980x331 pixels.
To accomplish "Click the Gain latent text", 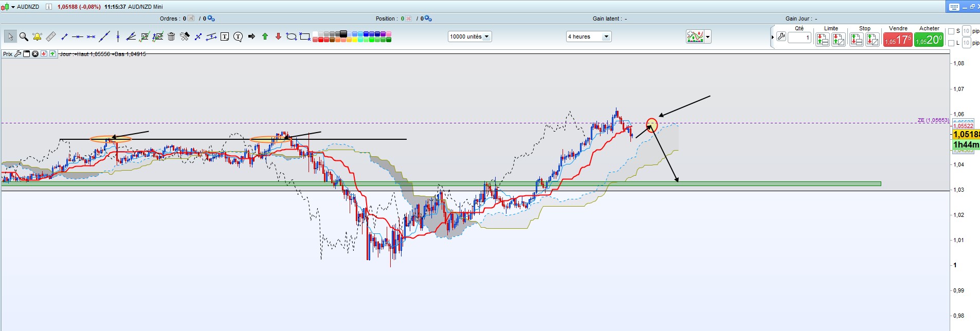I will click(x=609, y=19).
